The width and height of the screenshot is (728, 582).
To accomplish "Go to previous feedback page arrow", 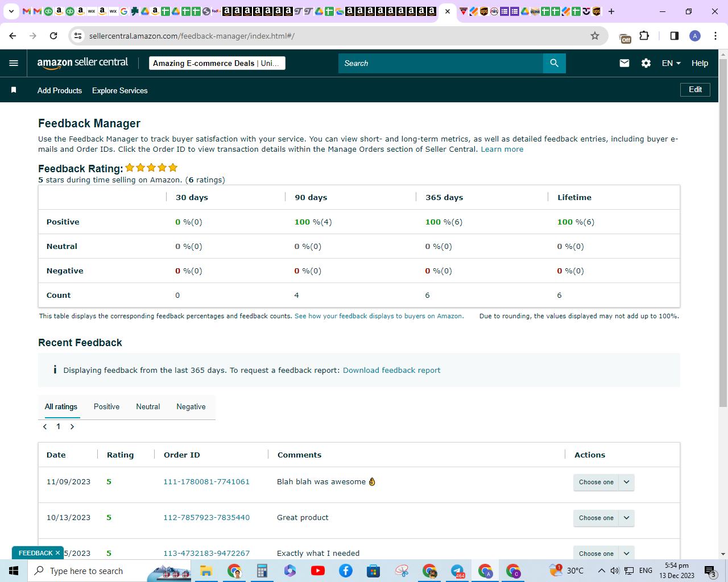I will pos(45,427).
